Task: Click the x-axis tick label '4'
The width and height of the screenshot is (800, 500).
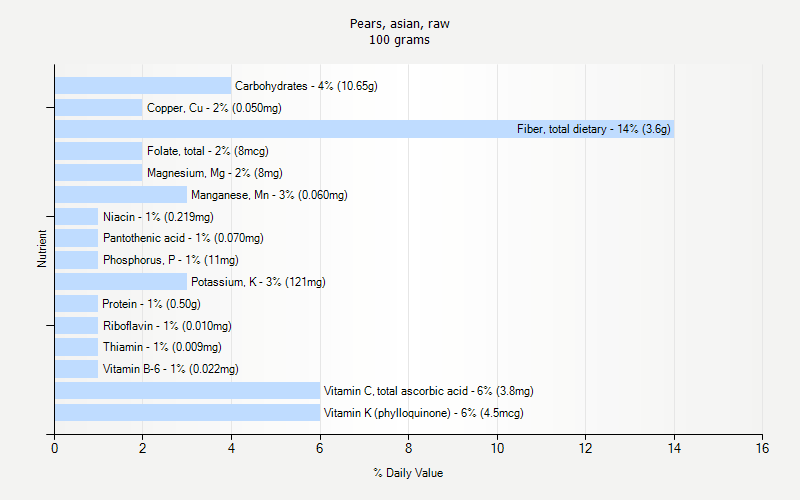Action: click(x=231, y=448)
